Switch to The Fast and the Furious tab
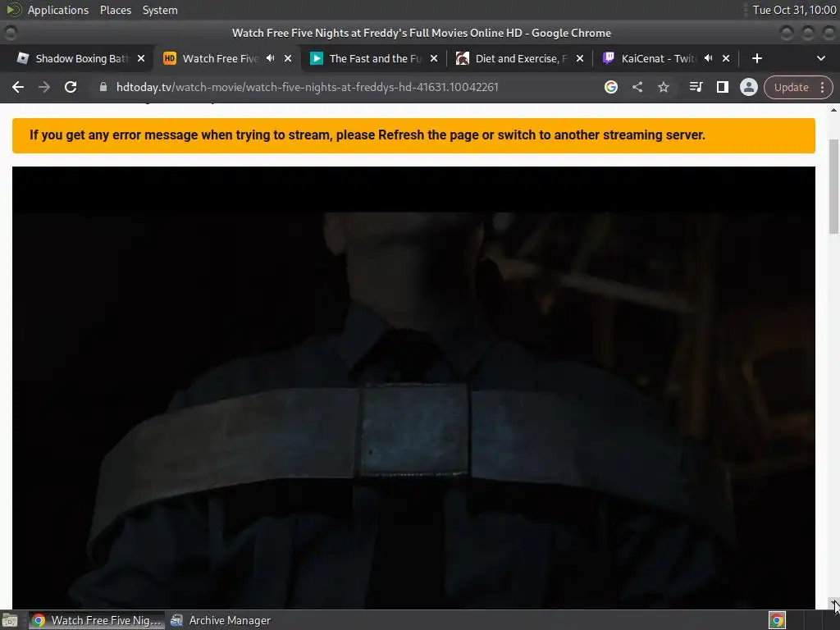840x630 pixels. click(375, 58)
